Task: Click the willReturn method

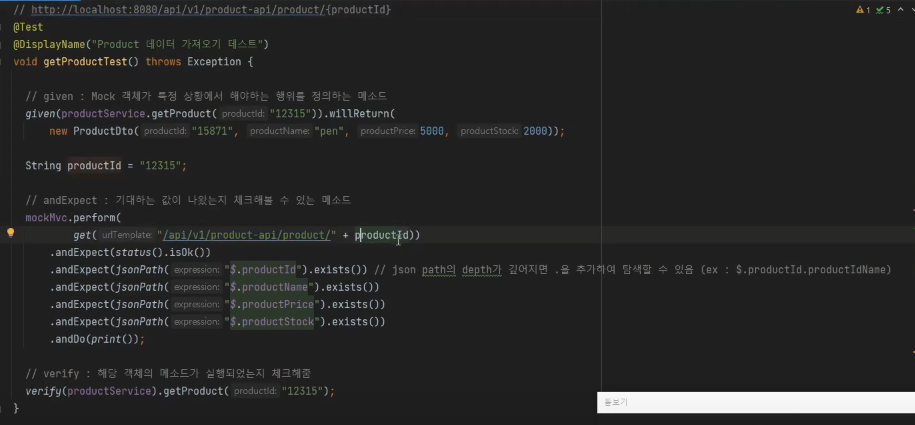Action: pos(358,113)
